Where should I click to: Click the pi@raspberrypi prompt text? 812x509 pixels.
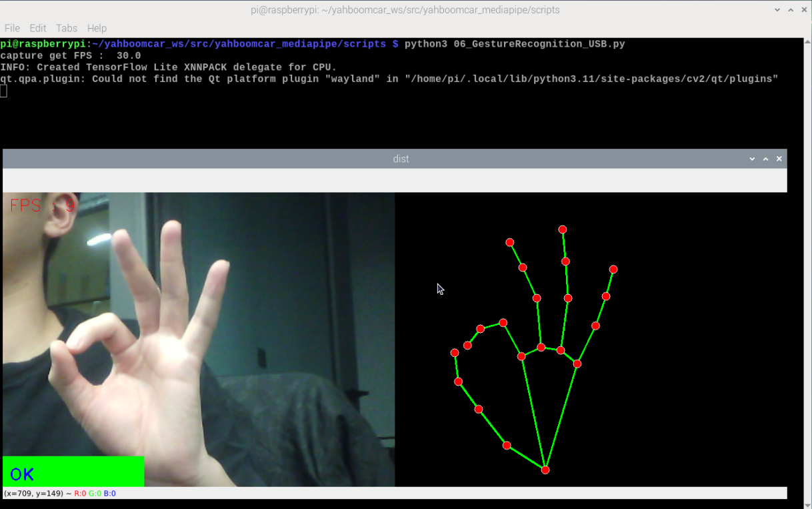pyautogui.click(x=43, y=44)
